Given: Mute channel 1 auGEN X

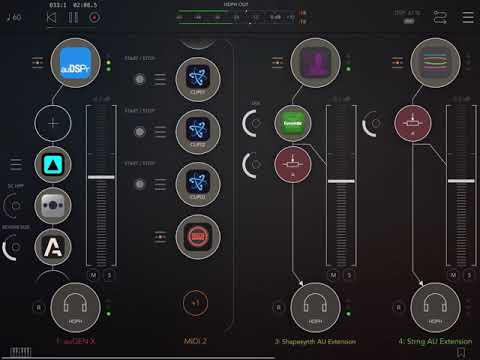Looking at the screenshot, I should coord(93,275).
